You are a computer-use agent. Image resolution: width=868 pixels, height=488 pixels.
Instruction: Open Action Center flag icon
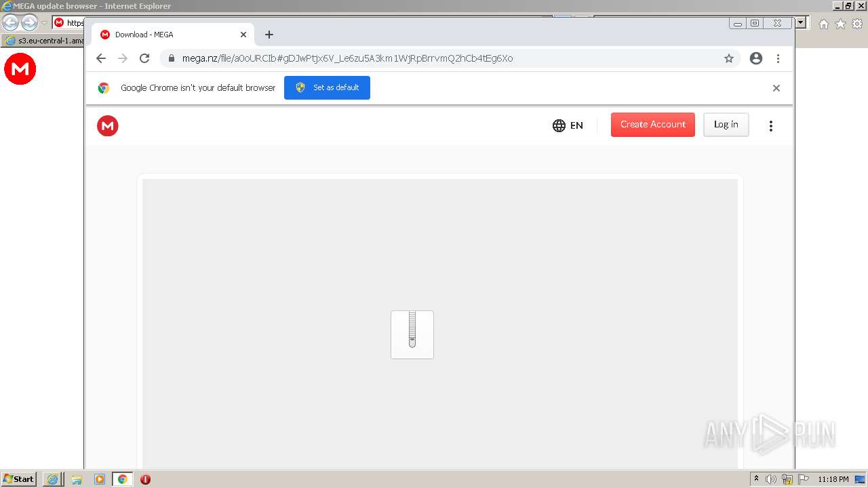[x=804, y=479]
